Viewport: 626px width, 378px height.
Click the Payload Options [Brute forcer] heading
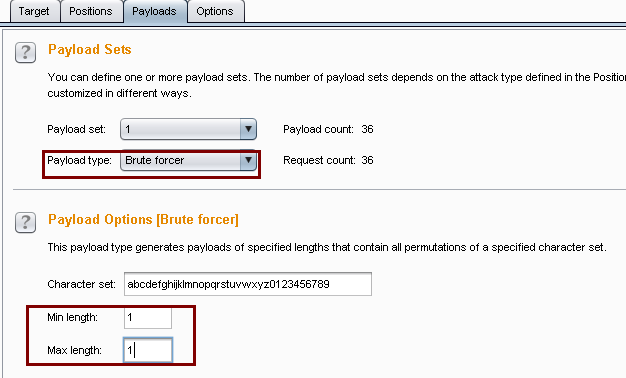(x=143, y=220)
